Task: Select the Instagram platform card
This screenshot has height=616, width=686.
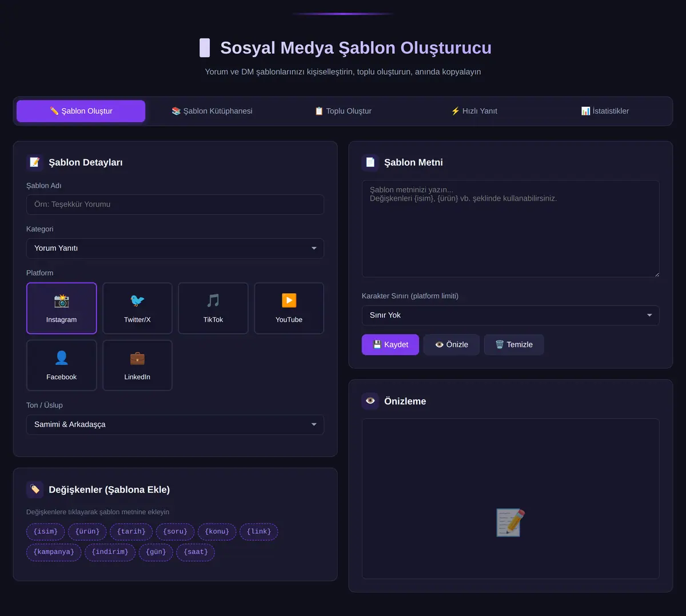Action: coord(61,308)
